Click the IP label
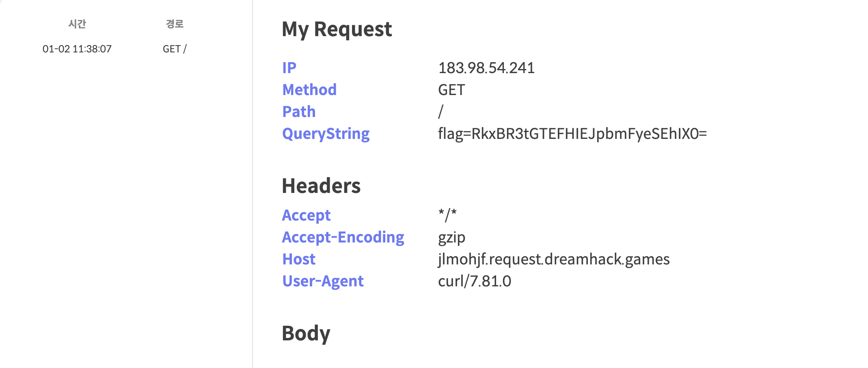This screenshot has height=368, width=868. click(289, 68)
